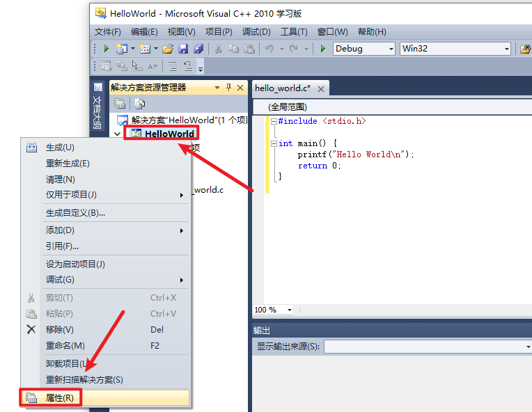The image size is (532, 412).
Task: Open the 视图(V) menu
Action: point(182,32)
